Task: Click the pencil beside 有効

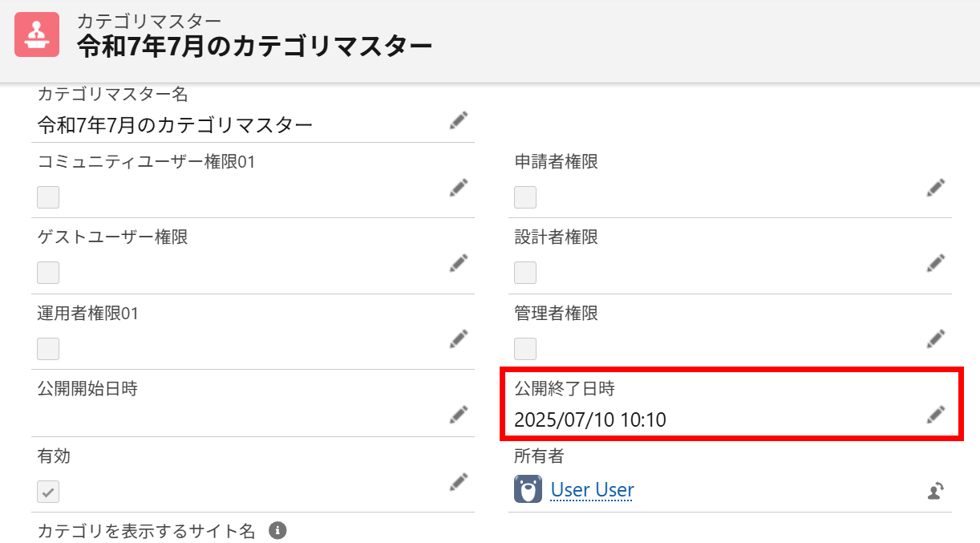Action: coord(458,482)
